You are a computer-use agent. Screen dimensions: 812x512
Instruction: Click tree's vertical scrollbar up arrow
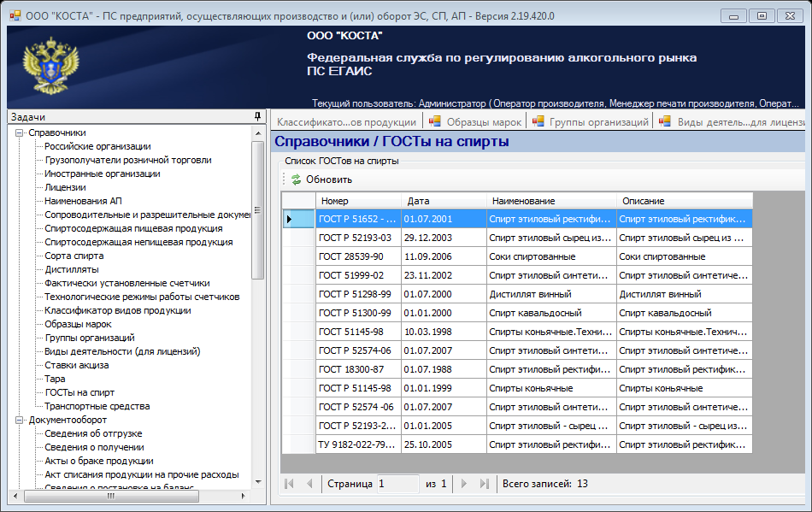click(258, 133)
